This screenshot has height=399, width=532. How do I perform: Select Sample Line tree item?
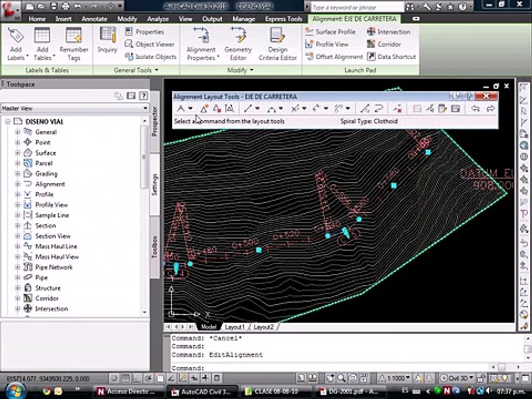click(52, 216)
